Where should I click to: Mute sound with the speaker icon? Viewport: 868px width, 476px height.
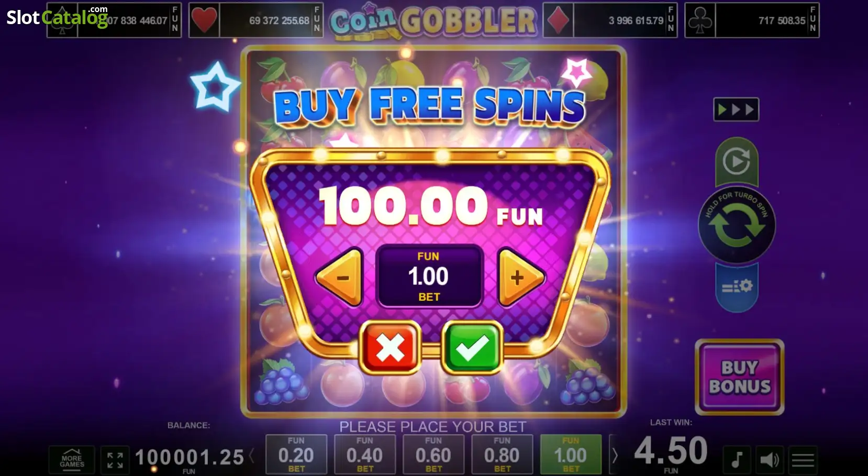point(770,460)
